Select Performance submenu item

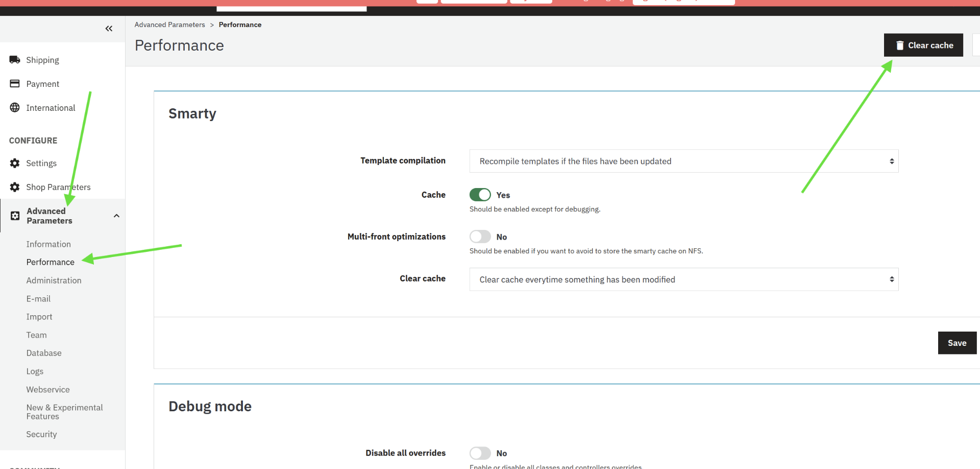pos(51,262)
